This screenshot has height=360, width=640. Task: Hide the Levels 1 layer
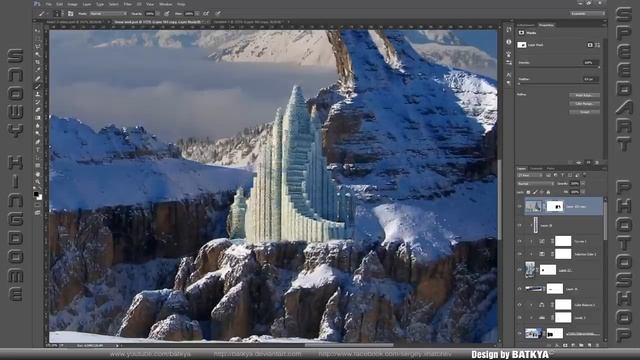click(520, 317)
